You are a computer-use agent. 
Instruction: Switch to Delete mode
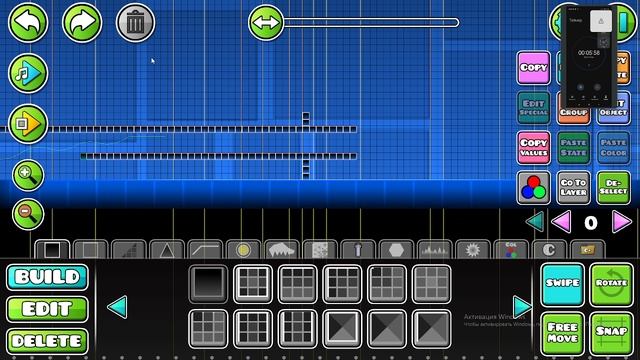coord(47,341)
